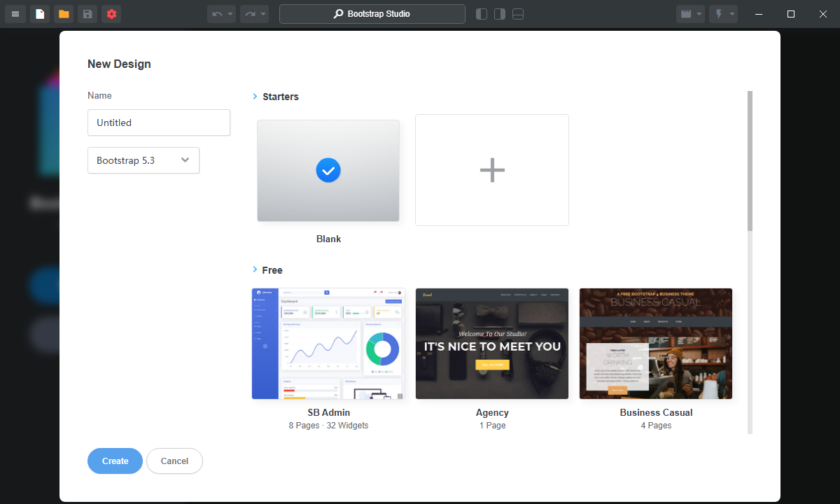The width and height of the screenshot is (840, 504).
Task: Click the Create button
Action: [115, 461]
